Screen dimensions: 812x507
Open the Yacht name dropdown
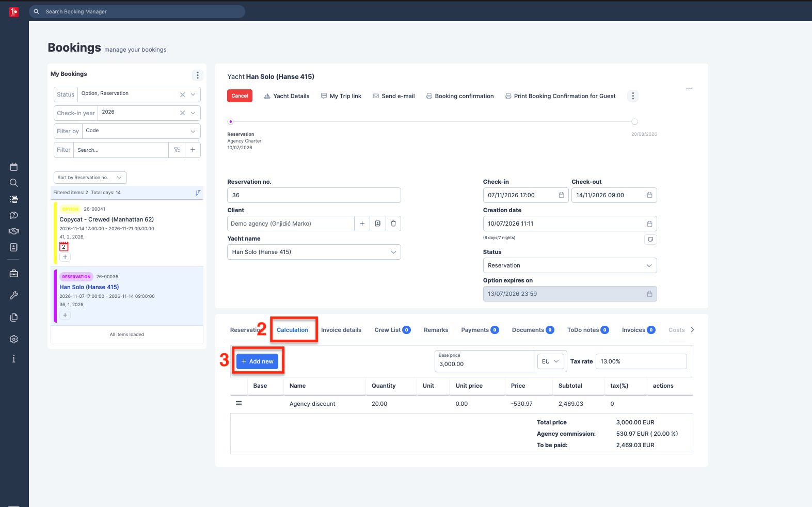click(314, 252)
